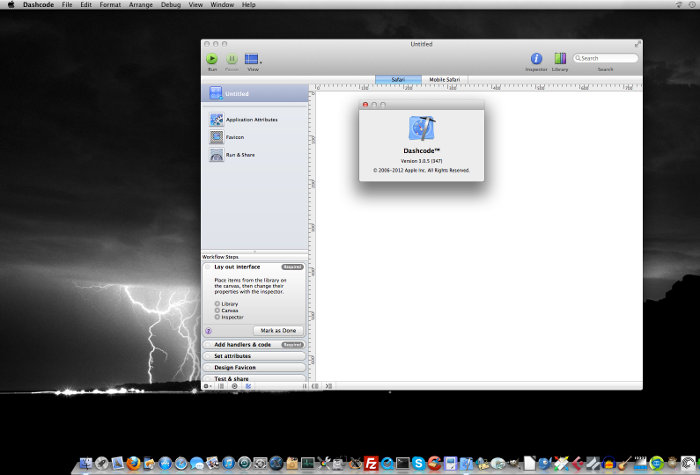
Task: Click the Mark as Done button
Action: pos(278,330)
